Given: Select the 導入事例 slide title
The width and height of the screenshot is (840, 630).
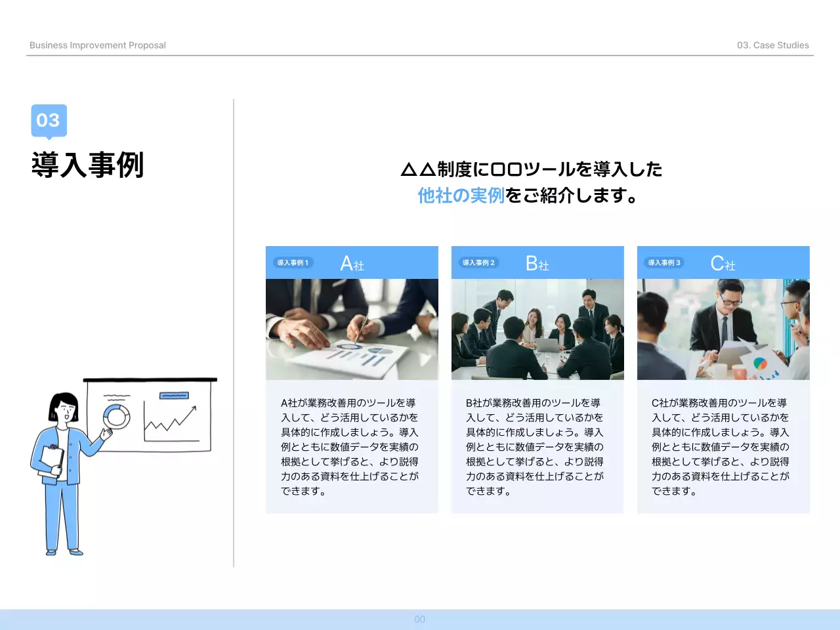Looking at the screenshot, I should 89,165.
